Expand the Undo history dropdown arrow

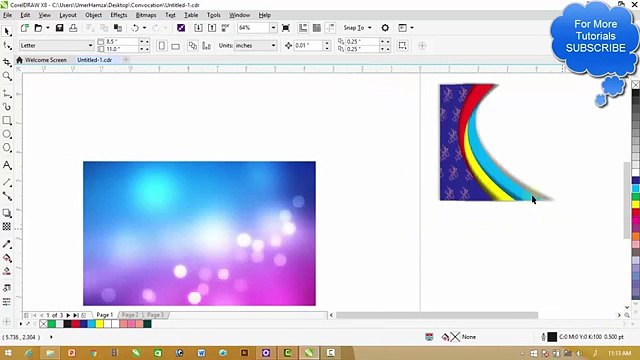coord(144,28)
